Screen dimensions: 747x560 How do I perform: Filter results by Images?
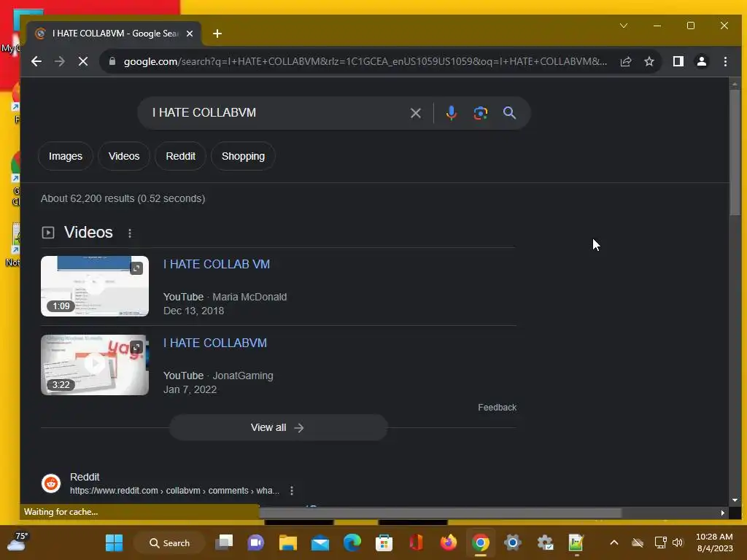click(x=65, y=156)
